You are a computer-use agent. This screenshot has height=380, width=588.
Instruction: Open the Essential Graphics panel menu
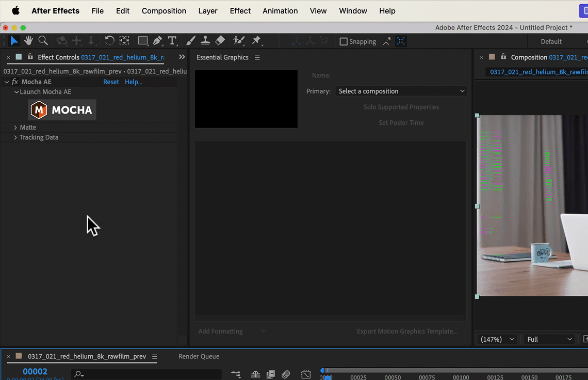257,57
